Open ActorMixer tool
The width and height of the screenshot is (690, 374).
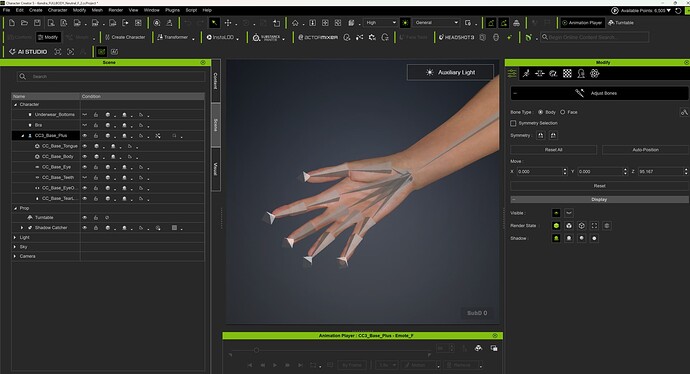pyautogui.click(x=318, y=37)
